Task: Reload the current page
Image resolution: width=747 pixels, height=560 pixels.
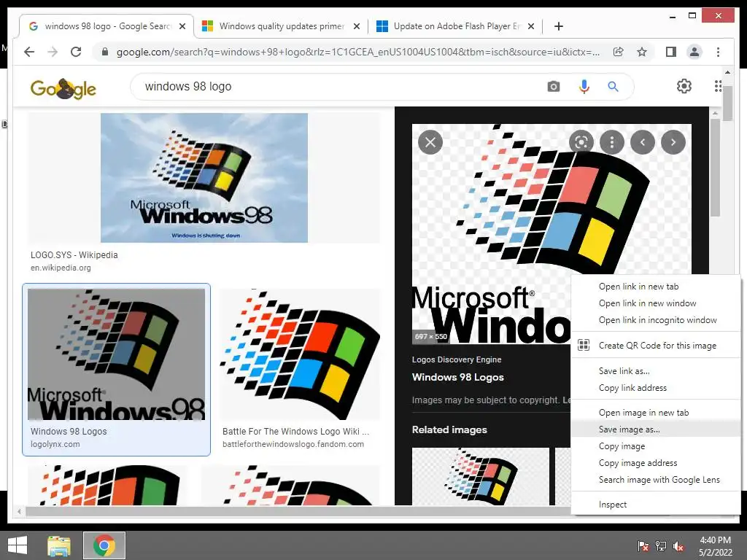Action: coord(76,52)
